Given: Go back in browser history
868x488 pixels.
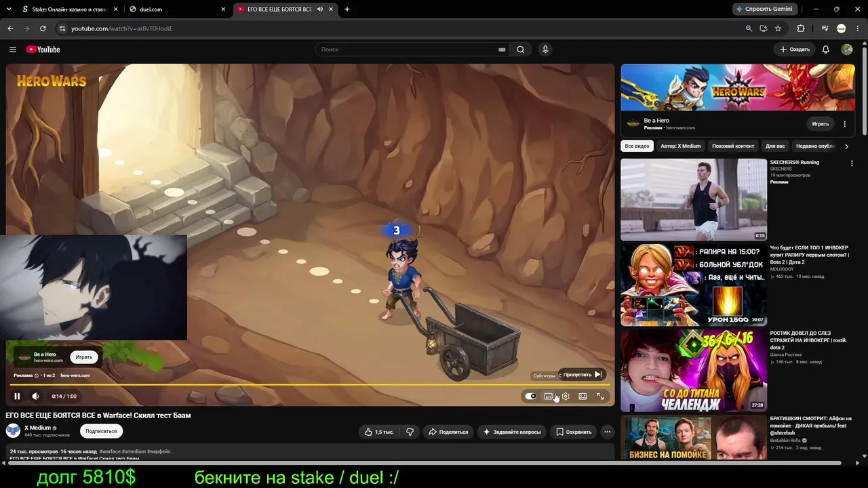Looking at the screenshot, I should pyautogui.click(x=10, y=28).
